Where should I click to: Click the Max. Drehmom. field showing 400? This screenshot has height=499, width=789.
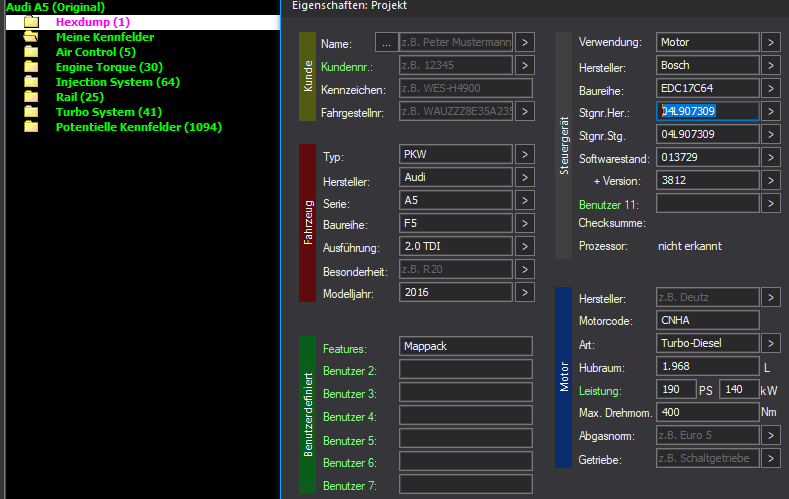(x=707, y=412)
